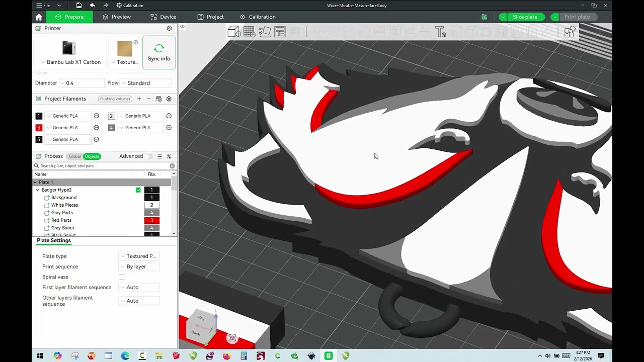Select the White Pieces part

pos(64,205)
